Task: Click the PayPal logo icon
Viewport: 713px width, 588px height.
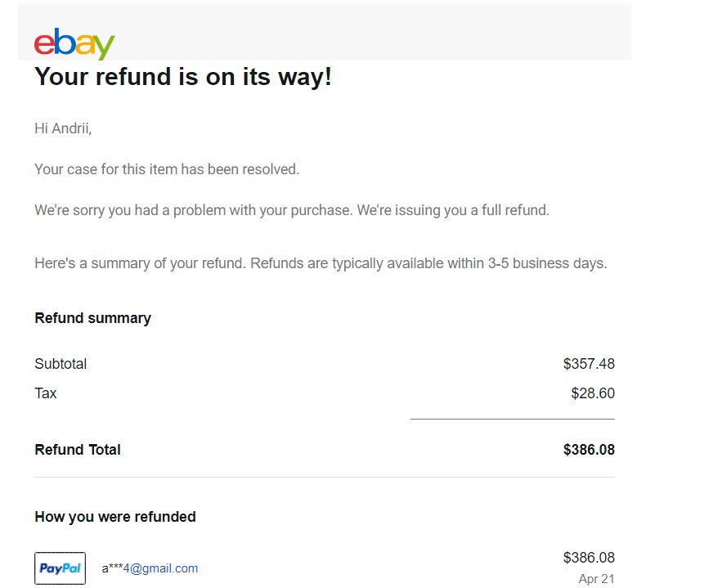Action: (x=60, y=568)
